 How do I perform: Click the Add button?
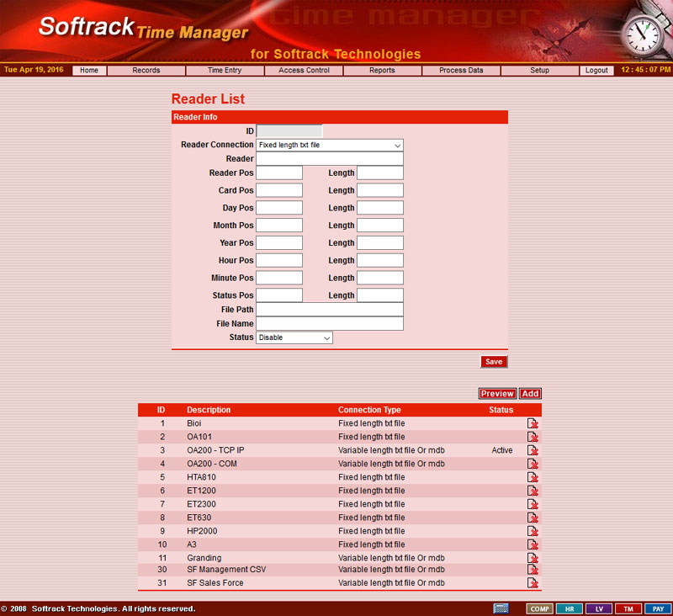[530, 394]
